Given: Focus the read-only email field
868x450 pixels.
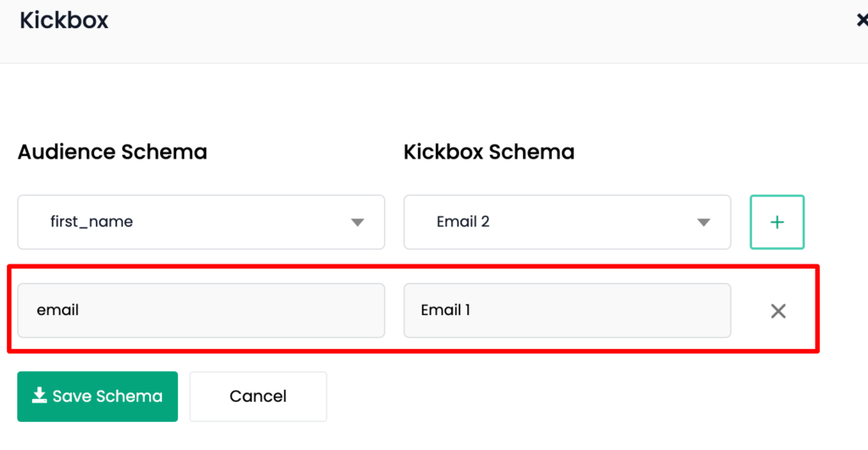Looking at the screenshot, I should pos(201,310).
